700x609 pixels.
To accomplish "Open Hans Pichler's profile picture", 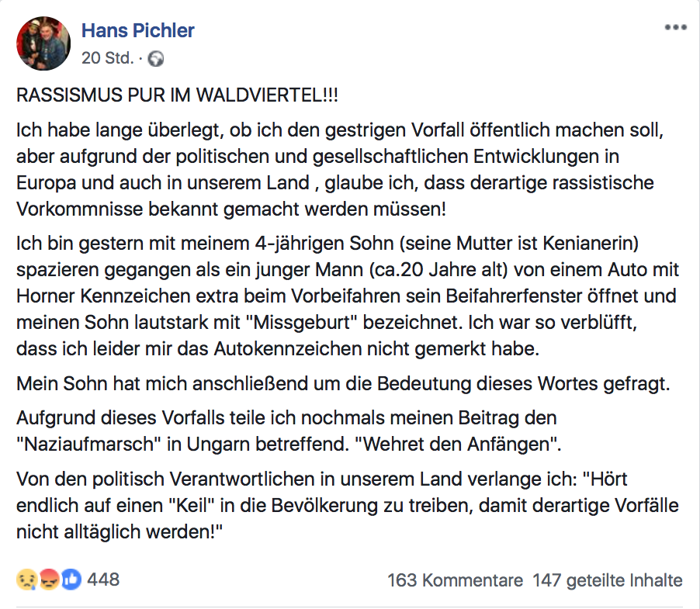I will [x=43, y=43].
